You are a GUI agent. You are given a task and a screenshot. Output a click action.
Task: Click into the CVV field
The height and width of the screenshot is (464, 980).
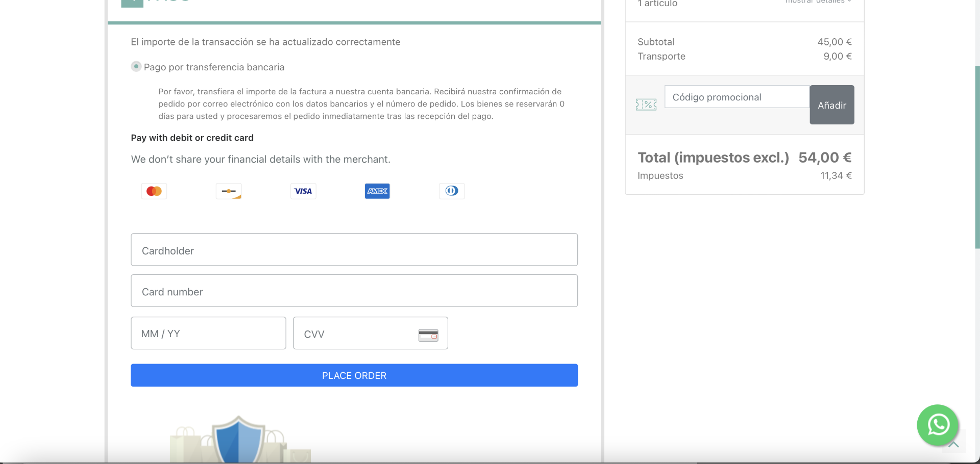(x=371, y=333)
